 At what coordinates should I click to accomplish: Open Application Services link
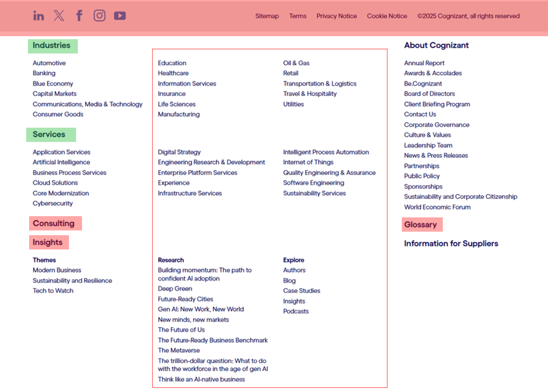(x=62, y=152)
